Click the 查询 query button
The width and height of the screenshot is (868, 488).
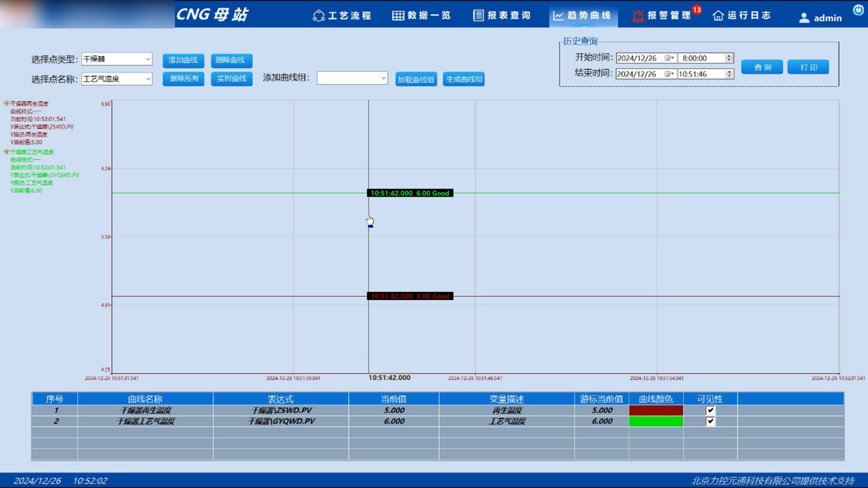762,67
